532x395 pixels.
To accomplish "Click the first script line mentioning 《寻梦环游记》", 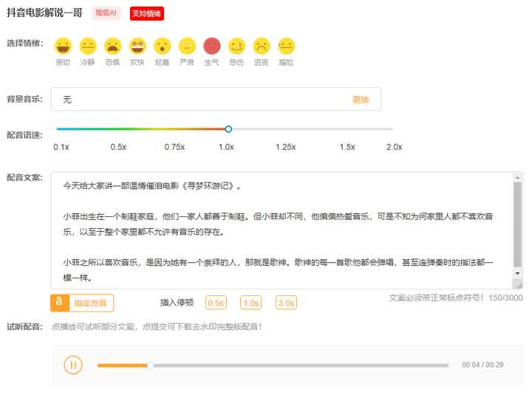I will tap(152, 186).
